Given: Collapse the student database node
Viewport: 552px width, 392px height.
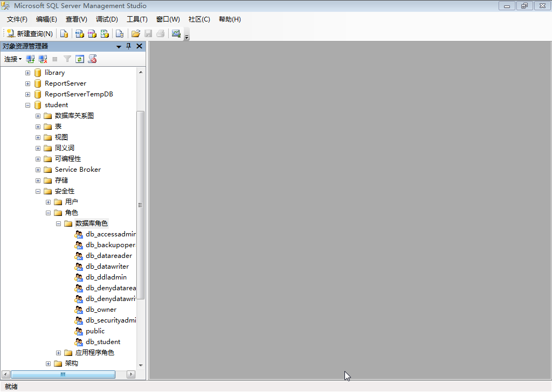Looking at the screenshot, I should click(28, 105).
